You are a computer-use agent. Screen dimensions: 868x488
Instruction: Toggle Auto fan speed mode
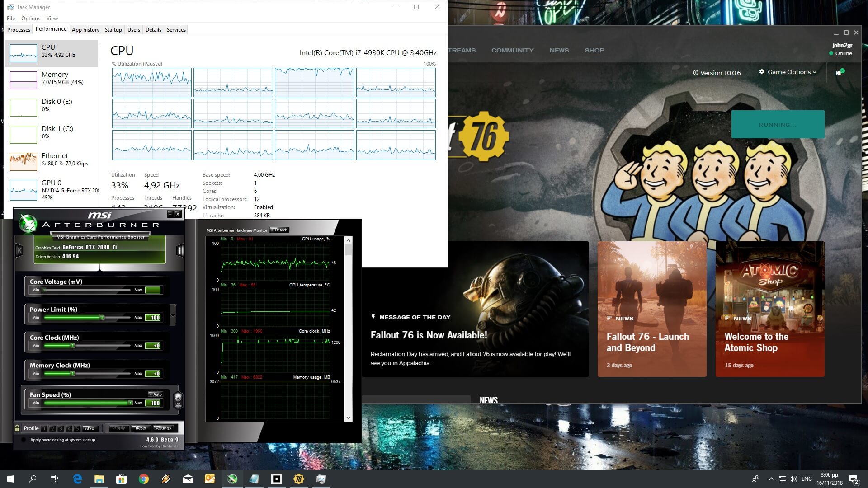[156, 394]
